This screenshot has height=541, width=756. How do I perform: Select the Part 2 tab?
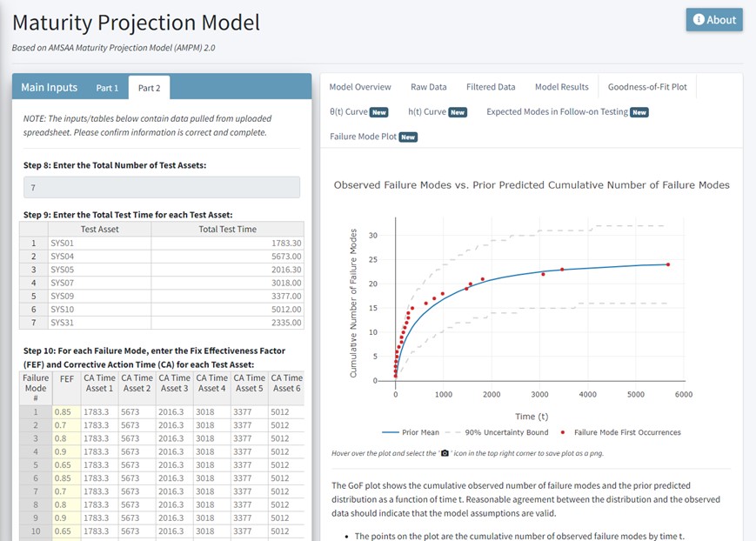[x=150, y=88]
